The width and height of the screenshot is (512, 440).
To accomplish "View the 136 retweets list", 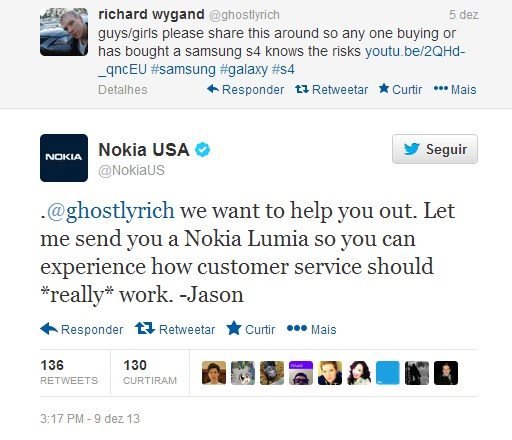I will pos(69,372).
